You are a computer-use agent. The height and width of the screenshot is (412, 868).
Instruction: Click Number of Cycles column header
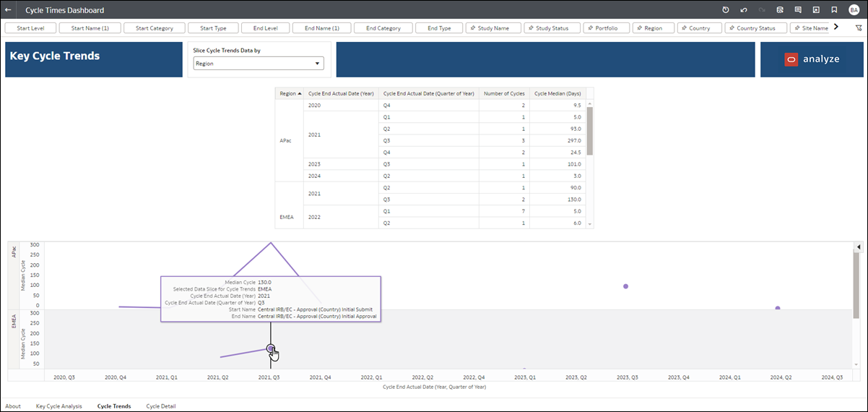click(504, 93)
